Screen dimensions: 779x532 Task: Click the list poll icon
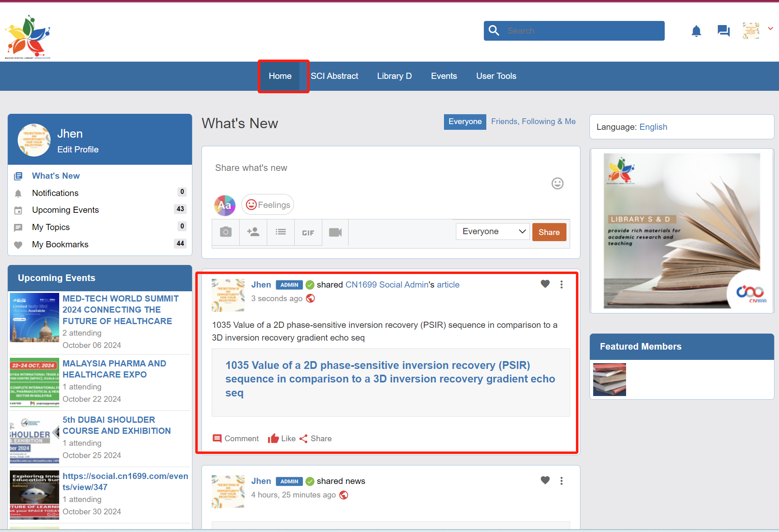point(281,232)
